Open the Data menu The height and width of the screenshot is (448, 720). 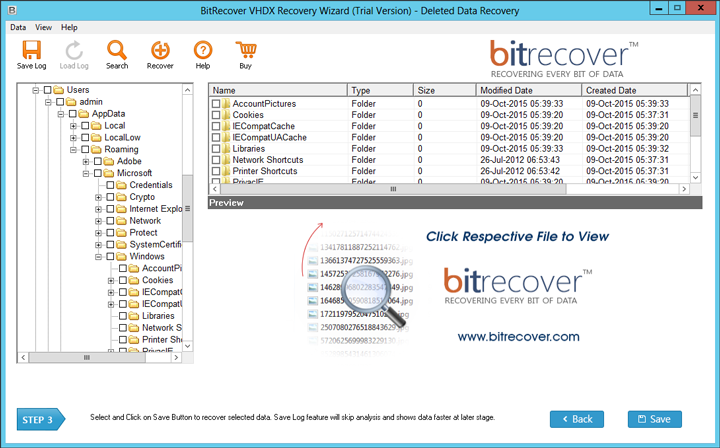click(x=18, y=28)
